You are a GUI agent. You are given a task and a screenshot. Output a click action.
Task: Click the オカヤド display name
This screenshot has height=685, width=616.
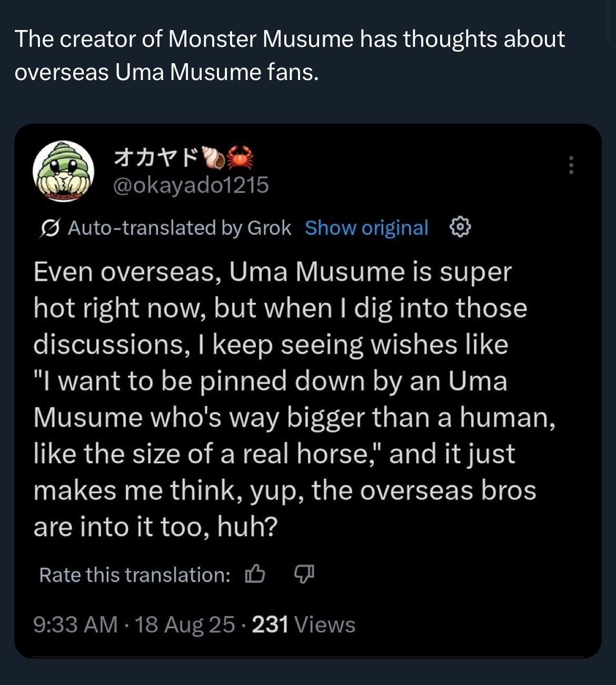(157, 157)
